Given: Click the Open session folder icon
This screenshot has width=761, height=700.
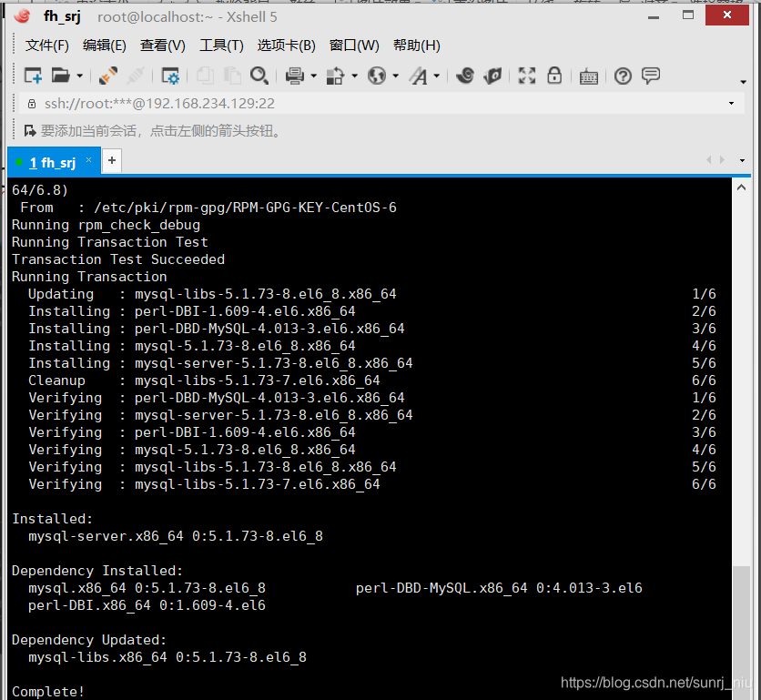Looking at the screenshot, I should coord(61,76).
